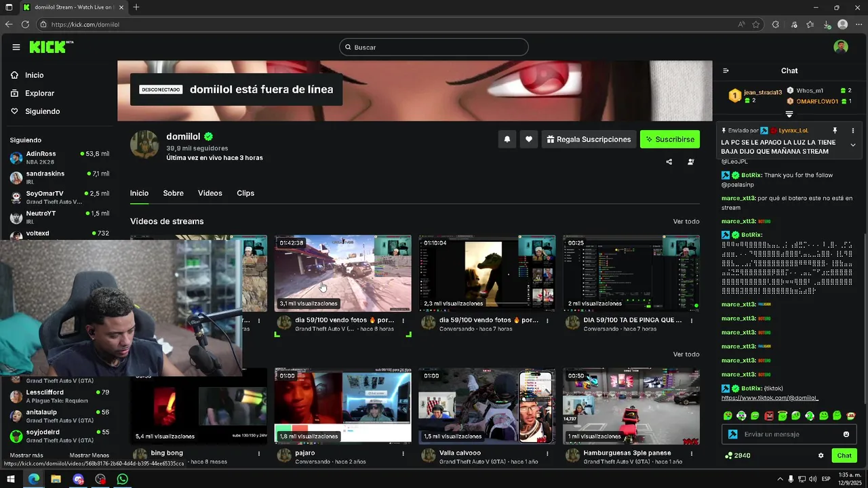Click the Kick logo

pyautogui.click(x=51, y=47)
